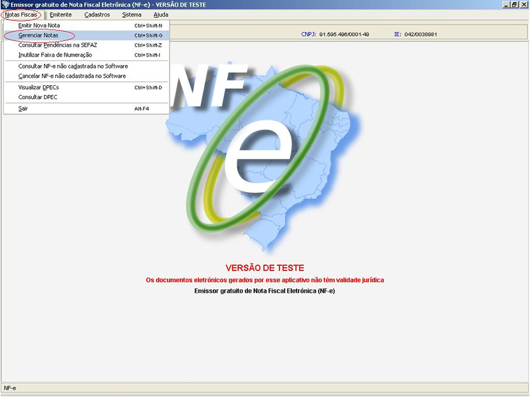Screen dimensions: 532x399
Task: Click the CNPJ value 91.595.496/0001-49
Action: click(x=344, y=35)
